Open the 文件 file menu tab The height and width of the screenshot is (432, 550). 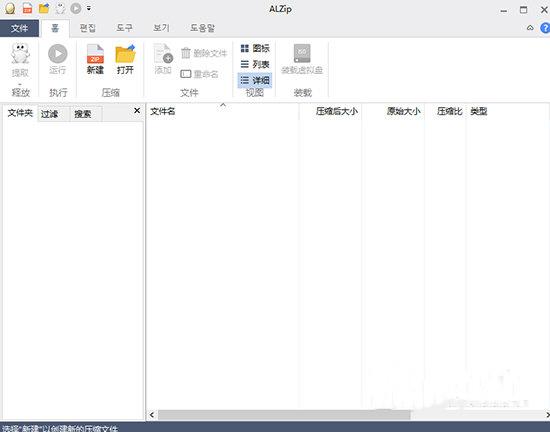(x=19, y=28)
